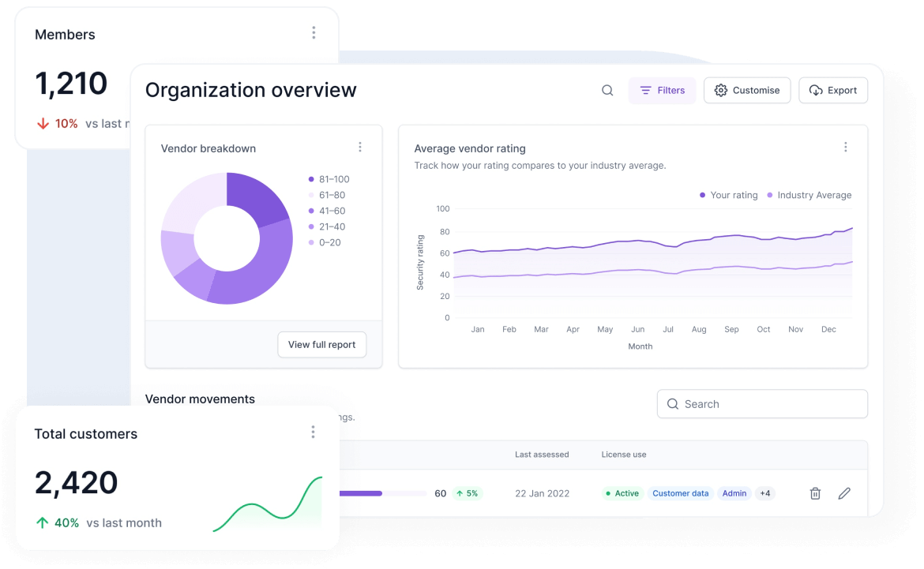This screenshot has width=924, height=569.
Task: Delete the vendor row with trash icon
Action: point(816,493)
